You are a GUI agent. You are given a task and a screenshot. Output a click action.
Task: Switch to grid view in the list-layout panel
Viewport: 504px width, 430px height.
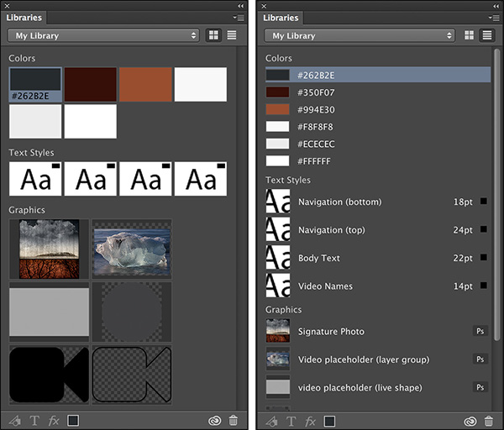470,35
